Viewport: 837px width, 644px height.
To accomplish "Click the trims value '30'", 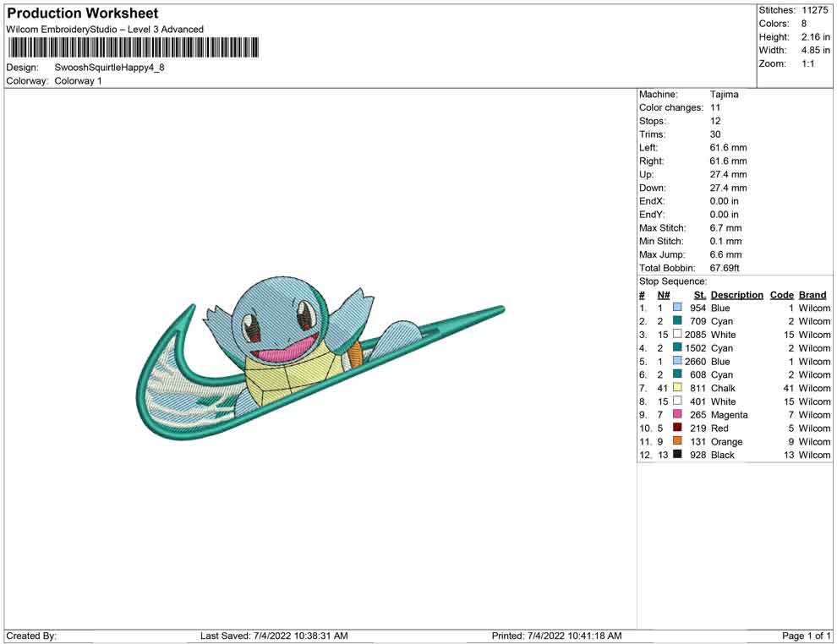I will 715,134.
